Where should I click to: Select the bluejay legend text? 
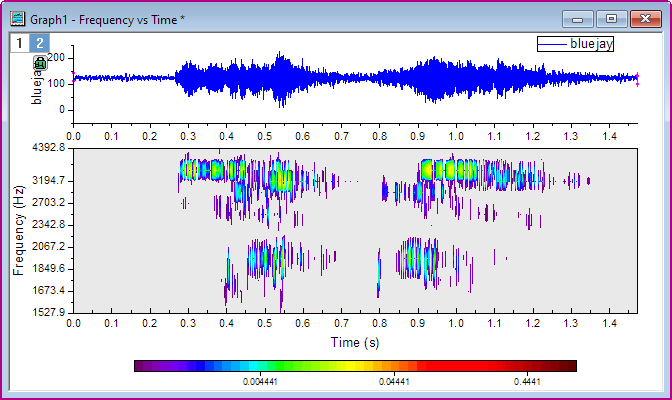click(591, 43)
